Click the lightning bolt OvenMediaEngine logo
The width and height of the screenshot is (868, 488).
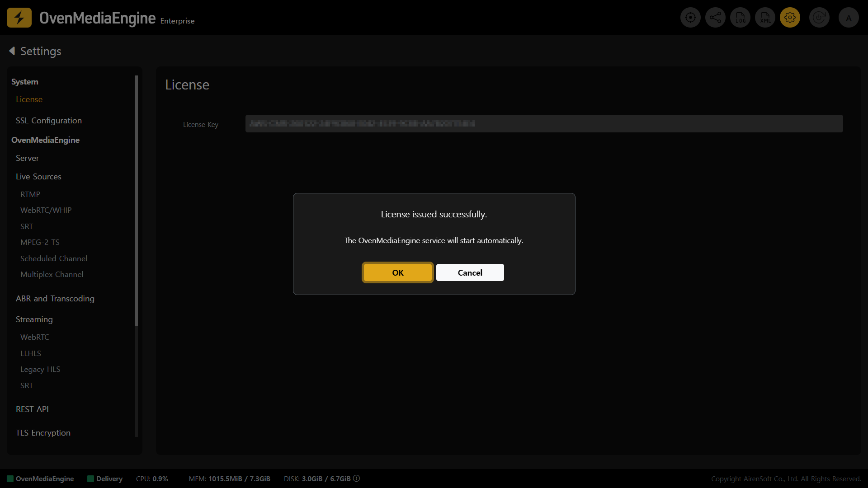19,18
